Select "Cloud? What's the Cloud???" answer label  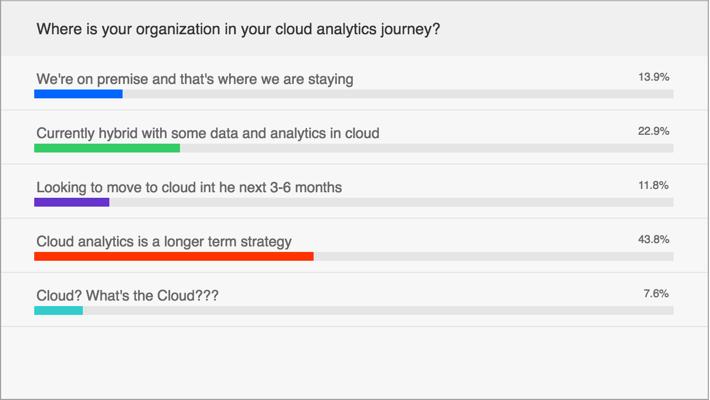click(x=127, y=294)
